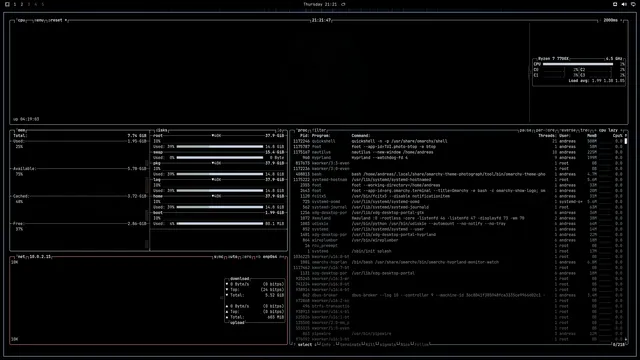640x360 pixels.
Task: Click the boot used bar in disks
Action: tap(220, 224)
